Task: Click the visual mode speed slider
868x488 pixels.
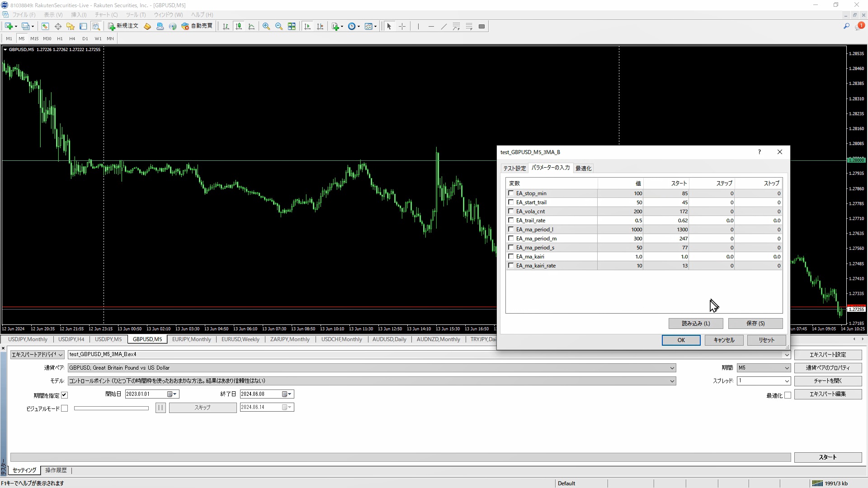Action: click(x=111, y=408)
